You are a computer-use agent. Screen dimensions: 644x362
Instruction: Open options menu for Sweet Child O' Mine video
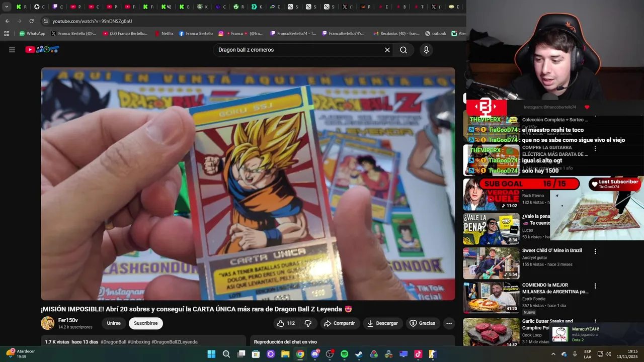pyautogui.click(x=595, y=251)
